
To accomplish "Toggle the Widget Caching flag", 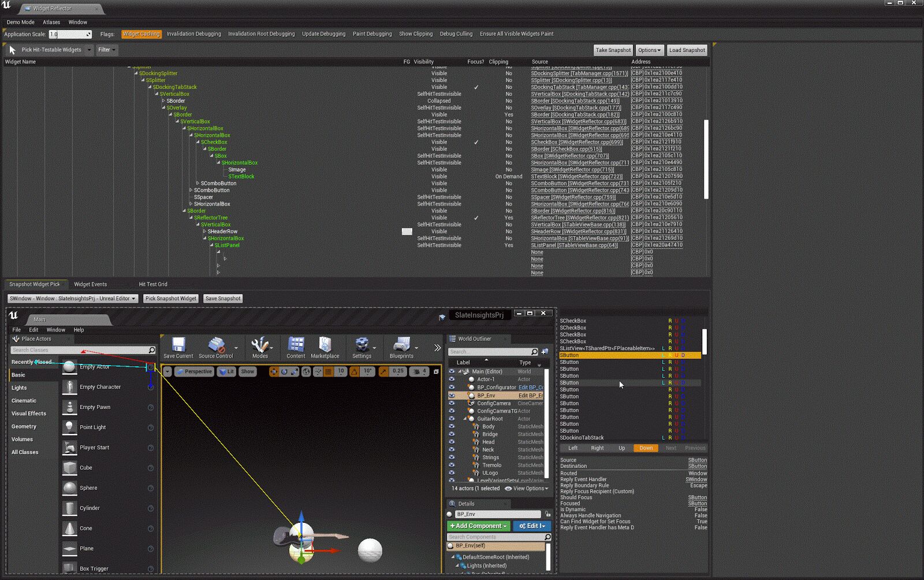I will (x=141, y=34).
